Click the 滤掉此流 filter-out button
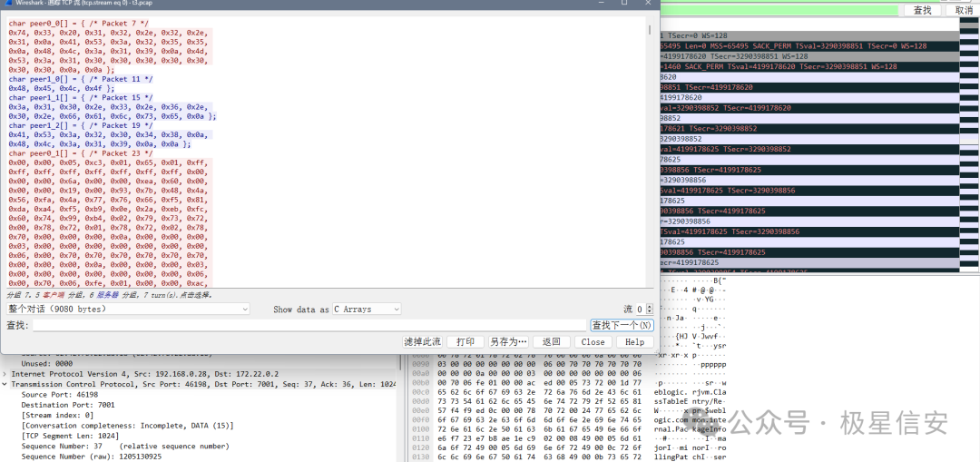This screenshot has height=462, width=980. 423,342
